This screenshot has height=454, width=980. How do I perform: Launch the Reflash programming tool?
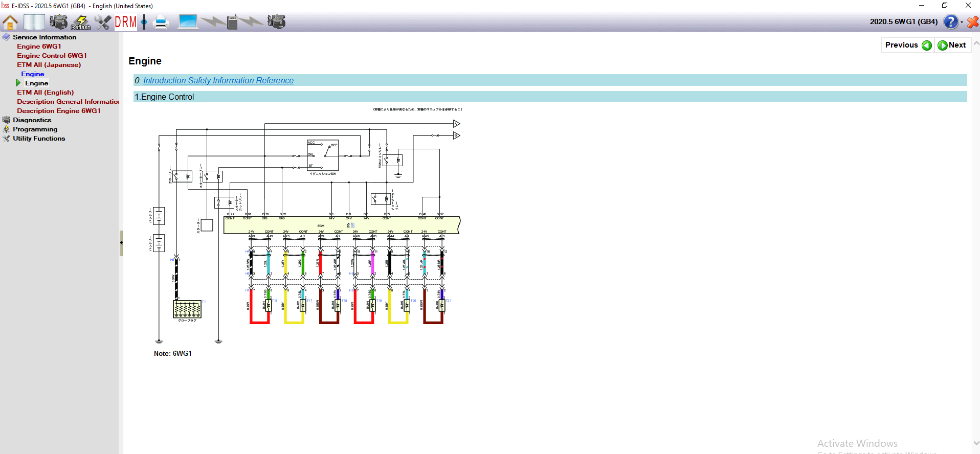pyautogui.click(x=81, y=22)
